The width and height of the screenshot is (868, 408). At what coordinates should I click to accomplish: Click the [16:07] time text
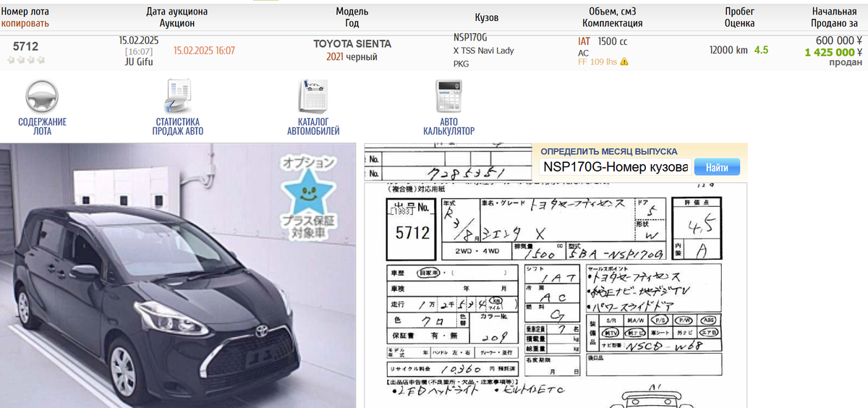coord(138,51)
